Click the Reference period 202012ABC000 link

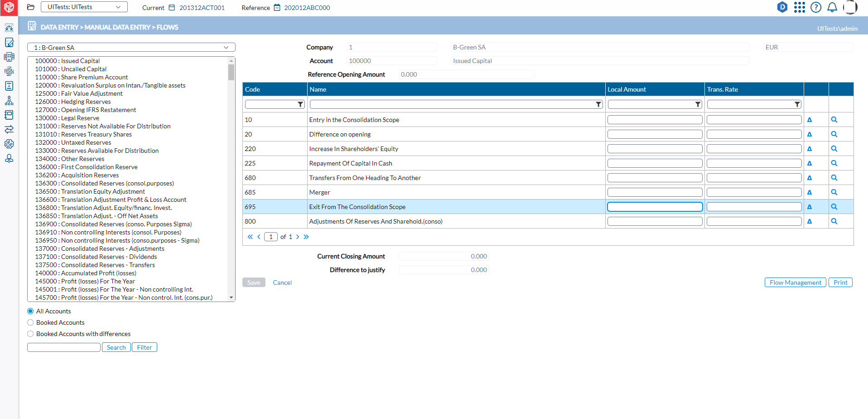[x=307, y=8]
